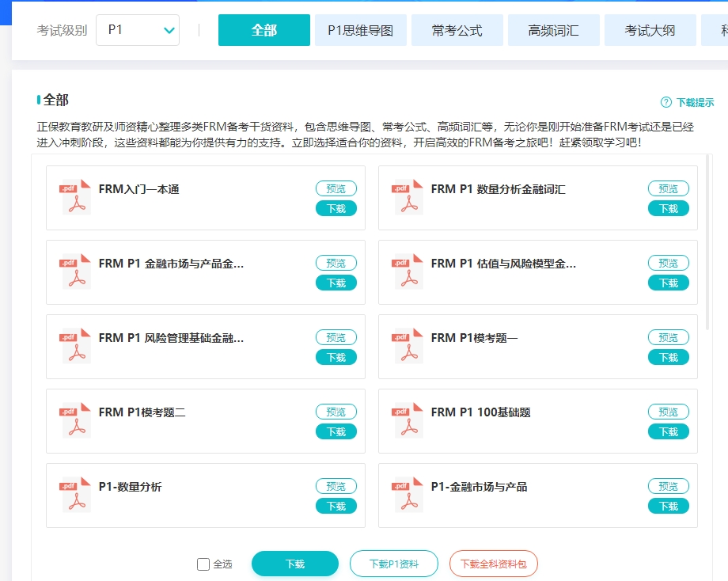The height and width of the screenshot is (581, 728).
Task: Click PDF icon beside FRM P1 数量分析金融词汇
Action: [408, 197]
